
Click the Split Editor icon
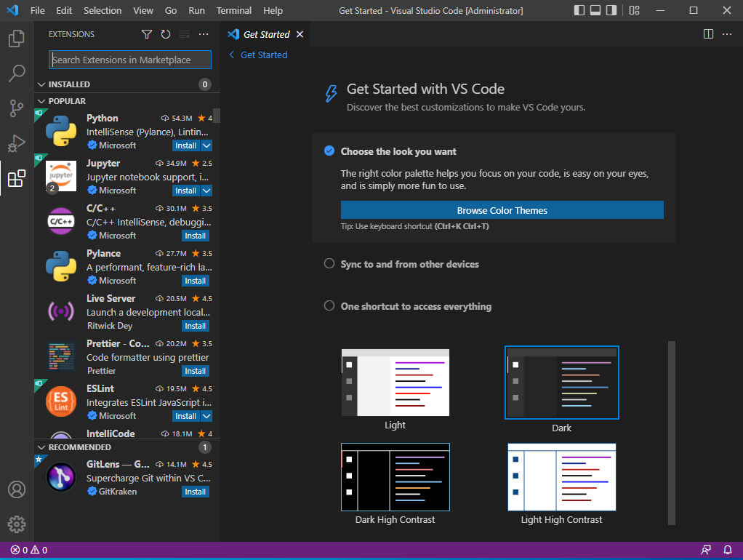point(707,33)
